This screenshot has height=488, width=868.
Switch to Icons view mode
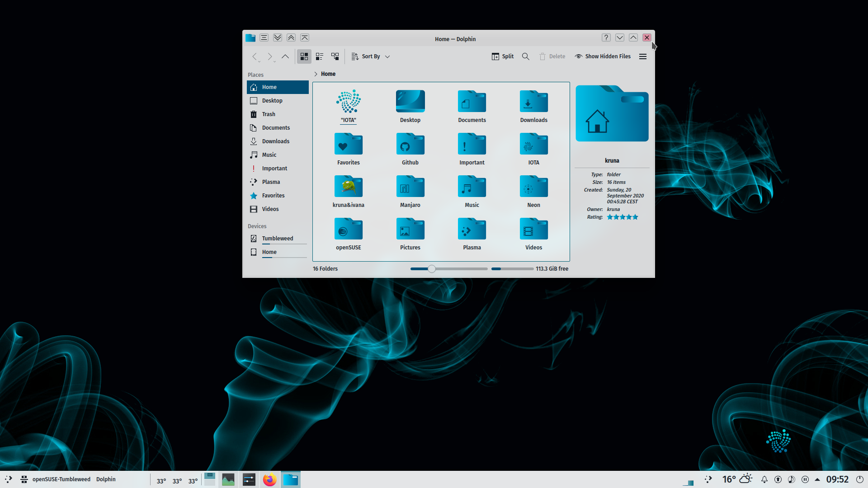pyautogui.click(x=304, y=56)
